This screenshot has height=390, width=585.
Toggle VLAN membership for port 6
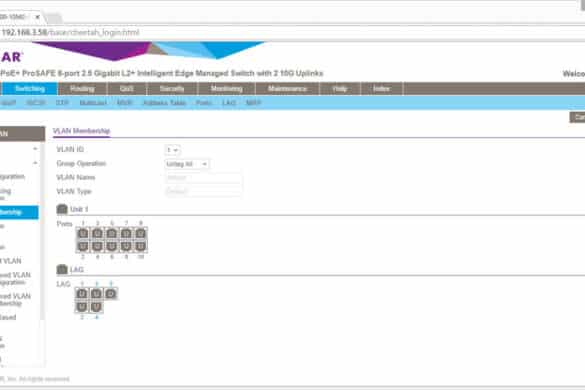pos(112,246)
